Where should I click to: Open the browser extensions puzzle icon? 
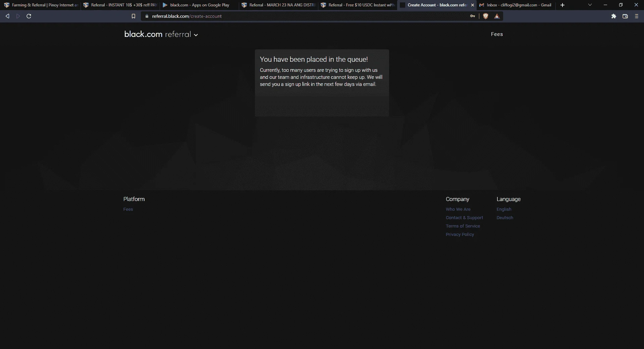point(614,16)
